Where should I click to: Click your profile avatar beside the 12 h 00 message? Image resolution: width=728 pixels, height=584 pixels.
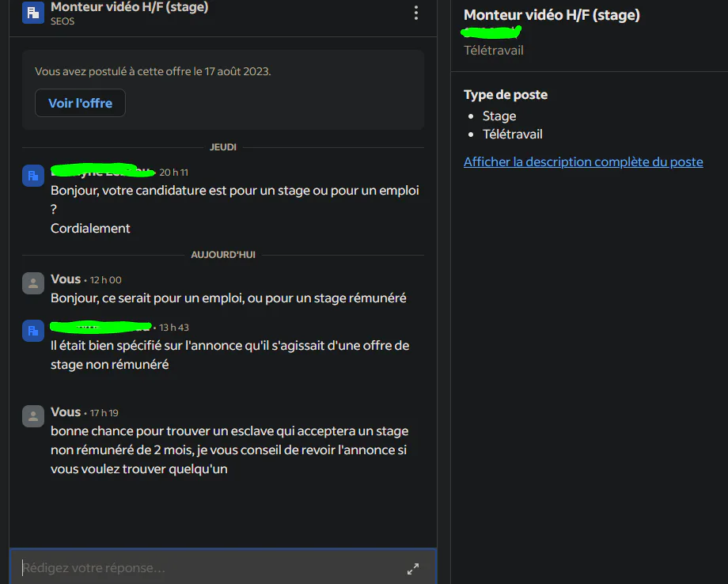click(x=33, y=283)
